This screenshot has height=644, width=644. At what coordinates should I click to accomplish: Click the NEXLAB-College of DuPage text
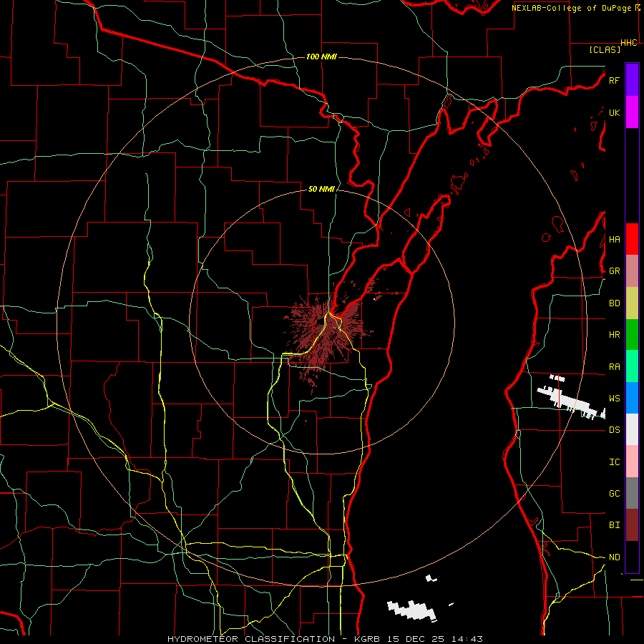click(572, 8)
